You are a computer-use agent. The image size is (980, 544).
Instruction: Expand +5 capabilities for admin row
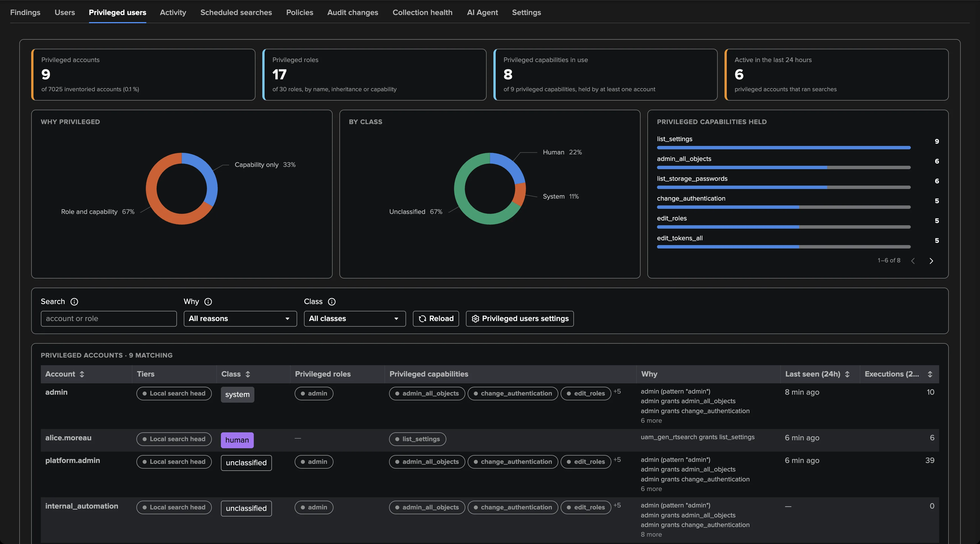point(617,391)
